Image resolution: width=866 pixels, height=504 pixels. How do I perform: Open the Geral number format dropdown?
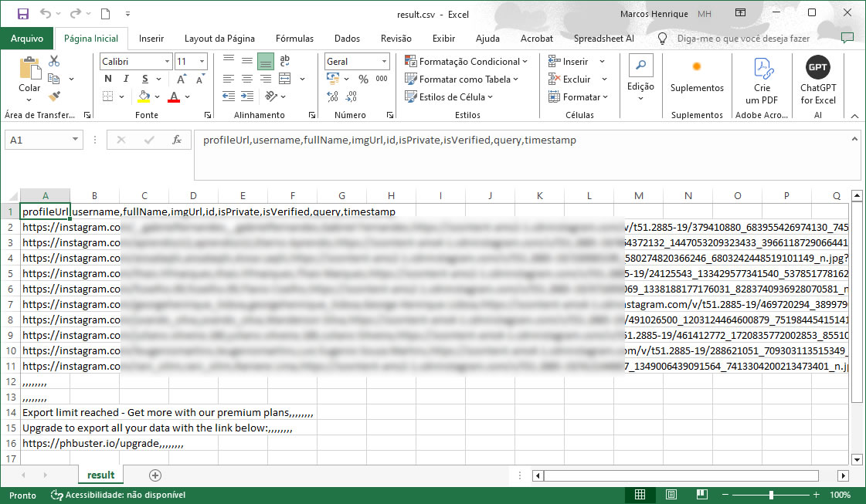coord(384,61)
